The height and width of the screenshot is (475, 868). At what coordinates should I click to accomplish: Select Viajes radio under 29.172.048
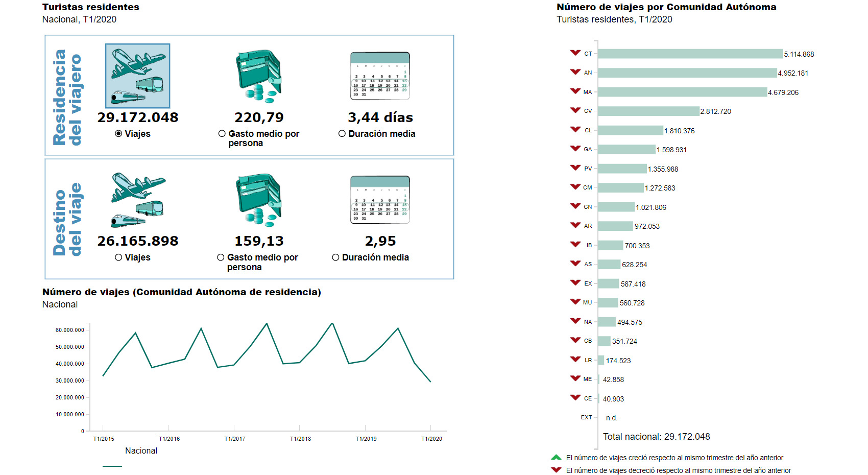pos(118,134)
